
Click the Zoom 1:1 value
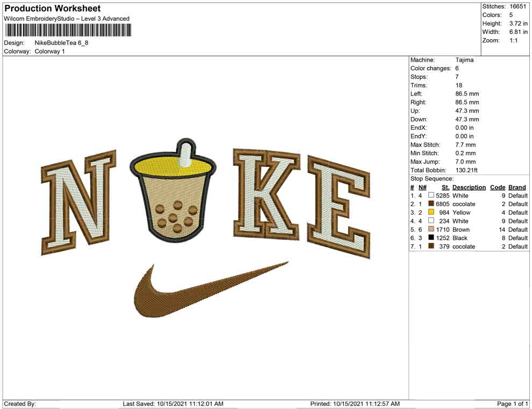coord(513,40)
